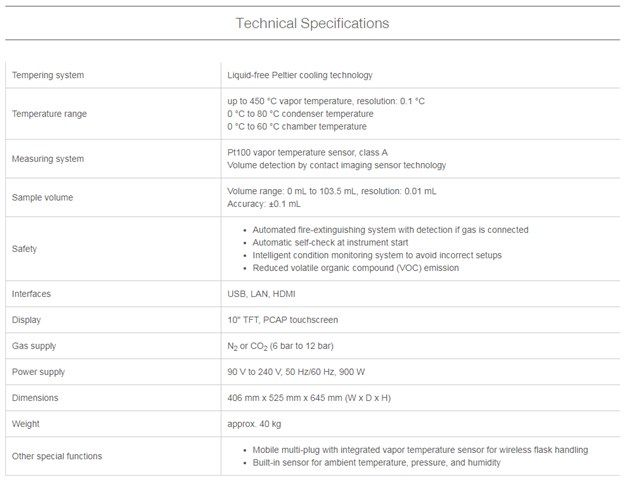Click Pt100 vapor temperature sensor text

point(307,152)
